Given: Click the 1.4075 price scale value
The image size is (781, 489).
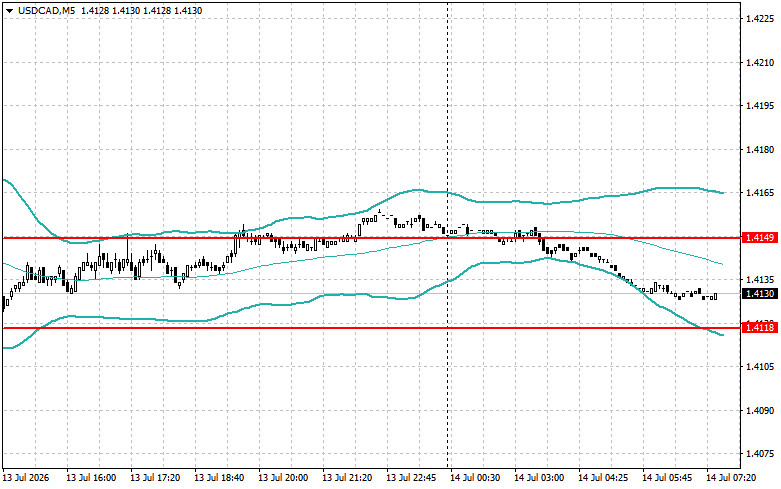Looking at the screenshot, I should pyautogui.click(x=760, y=454).
